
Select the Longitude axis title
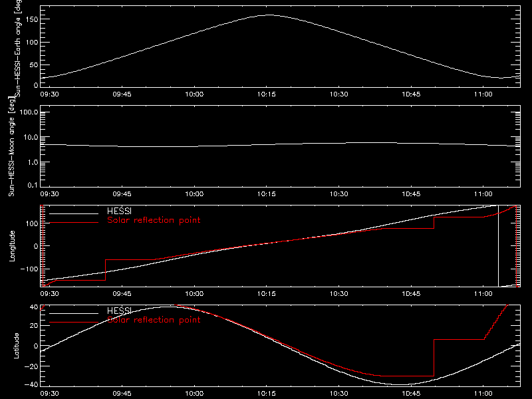pyautogui.click(x=12, y=246)
